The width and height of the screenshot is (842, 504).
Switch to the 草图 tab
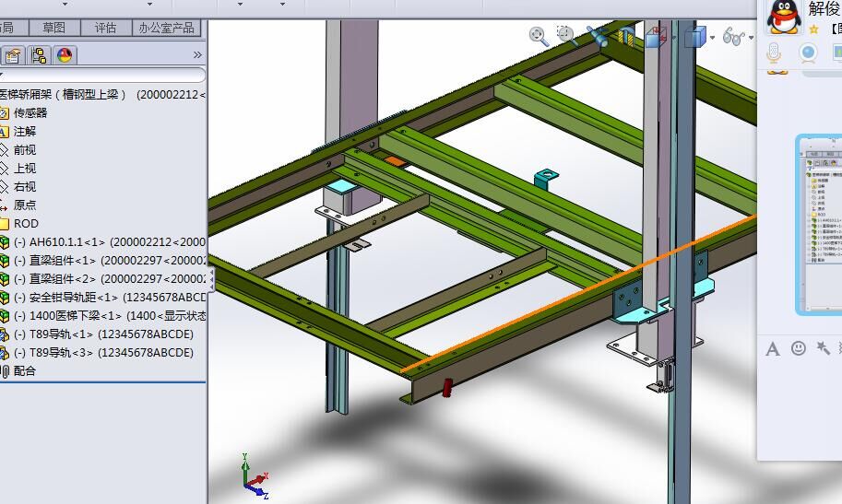(x=54, y=28)
